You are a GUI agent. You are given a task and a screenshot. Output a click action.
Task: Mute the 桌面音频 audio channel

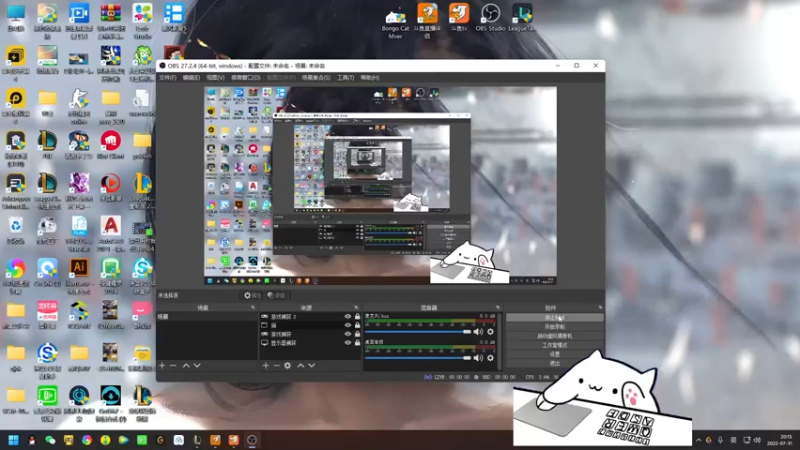[x=478, y=358]
